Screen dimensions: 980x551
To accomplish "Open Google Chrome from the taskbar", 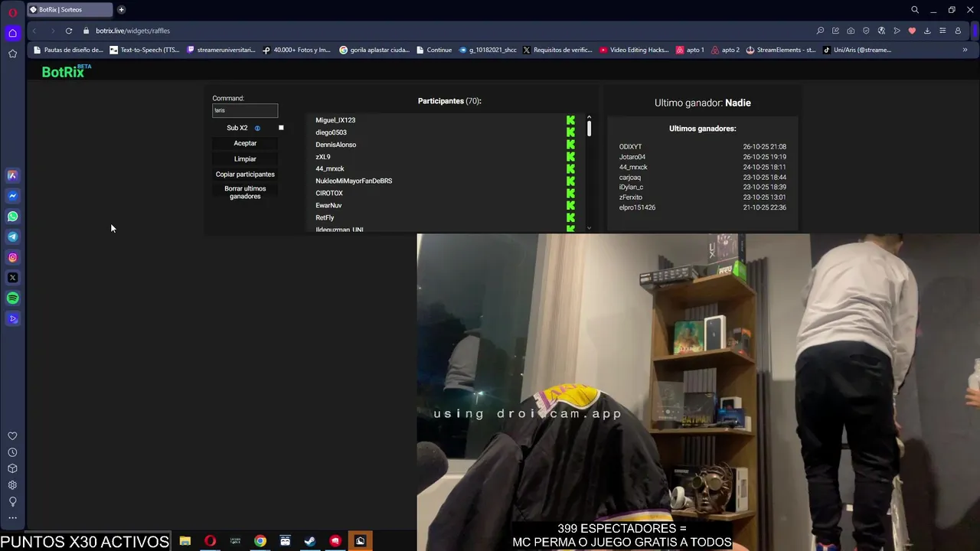I will [260, 541].
